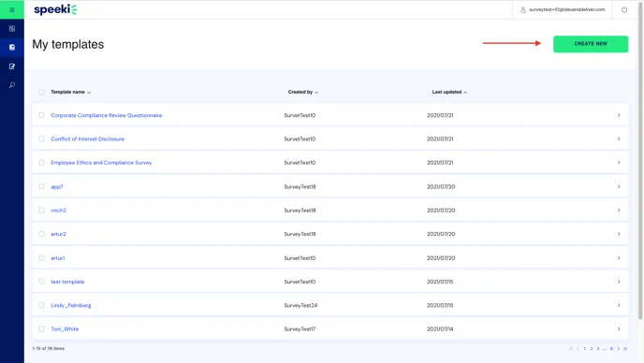Tick the checkbox for artur2
Viewport: 644px width, 363px height.
pyautogui.click(x=41, y=234)
